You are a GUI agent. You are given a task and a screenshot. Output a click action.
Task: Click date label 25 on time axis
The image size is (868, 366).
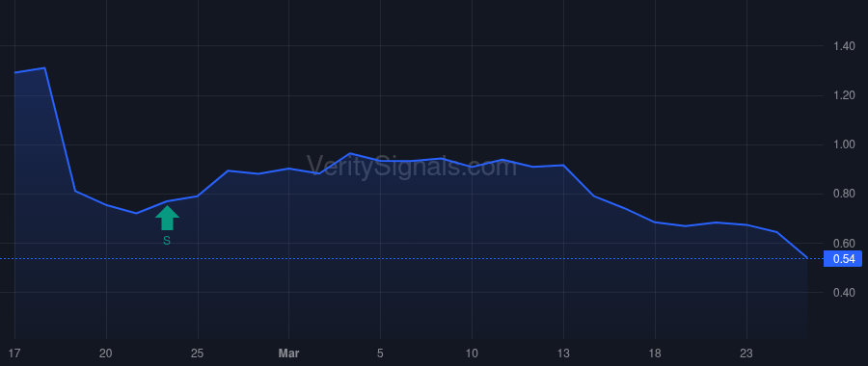(x=198, y=353)
